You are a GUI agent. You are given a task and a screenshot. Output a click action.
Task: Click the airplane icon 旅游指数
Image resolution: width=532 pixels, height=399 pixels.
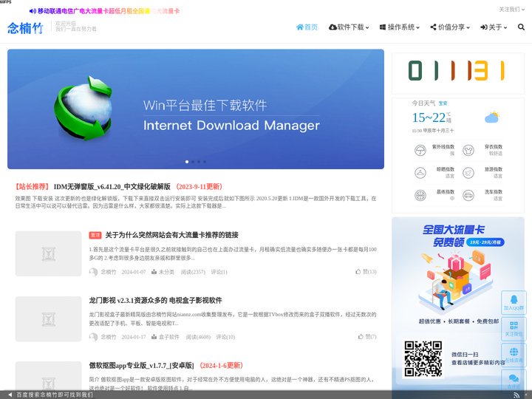click(468, 173)
